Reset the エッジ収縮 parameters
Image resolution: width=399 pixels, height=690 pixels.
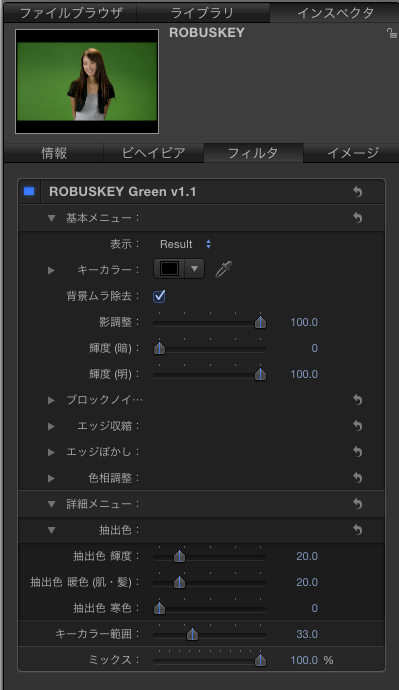tap(358, 426)
